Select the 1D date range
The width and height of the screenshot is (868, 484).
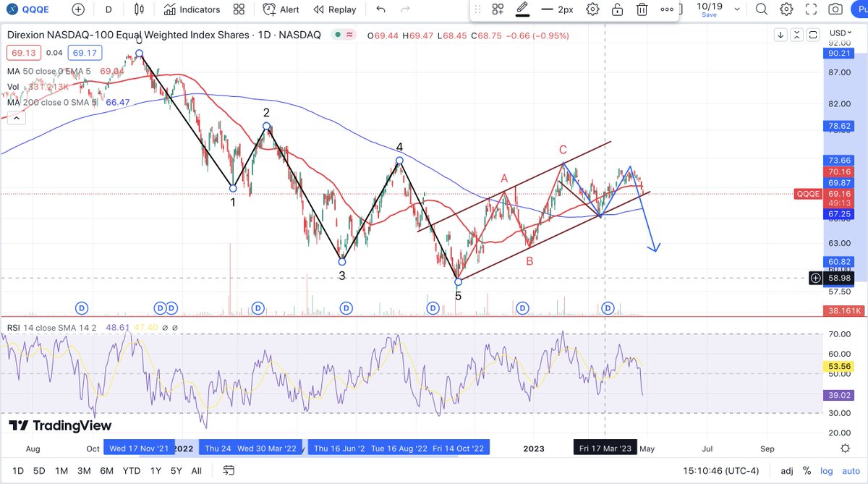(x=17, y=471)
